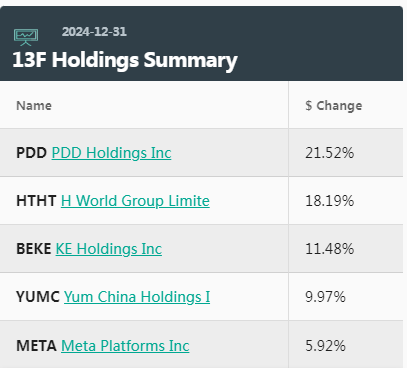Click the chart presentation icon in header
The width and height of the screenshot is (407, 368).
(x=26, y=37)
